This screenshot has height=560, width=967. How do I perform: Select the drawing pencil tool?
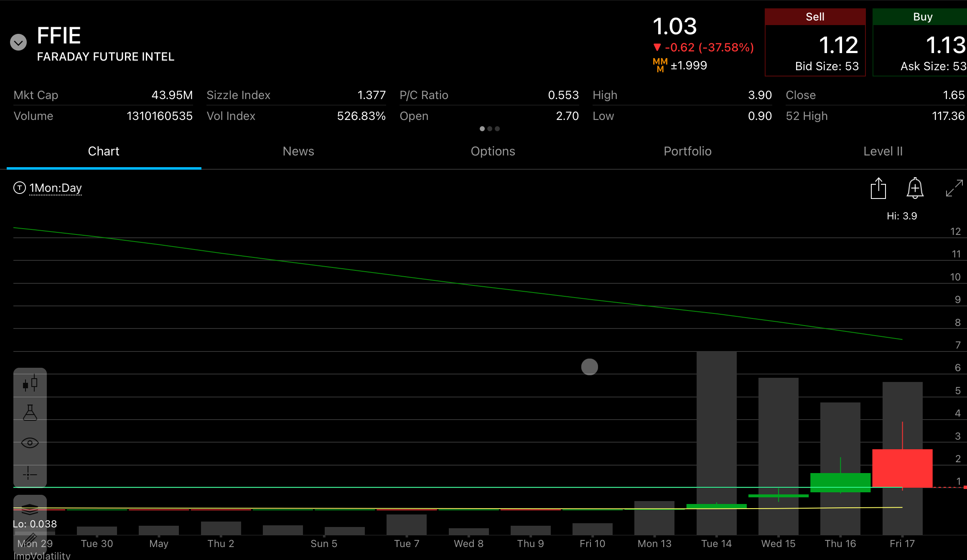click(x=30, y=538)
